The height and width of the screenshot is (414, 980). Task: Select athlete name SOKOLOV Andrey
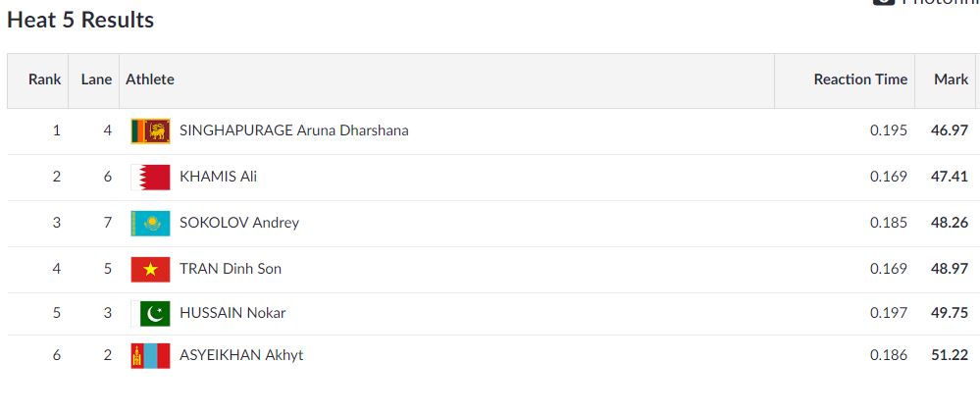239,223
